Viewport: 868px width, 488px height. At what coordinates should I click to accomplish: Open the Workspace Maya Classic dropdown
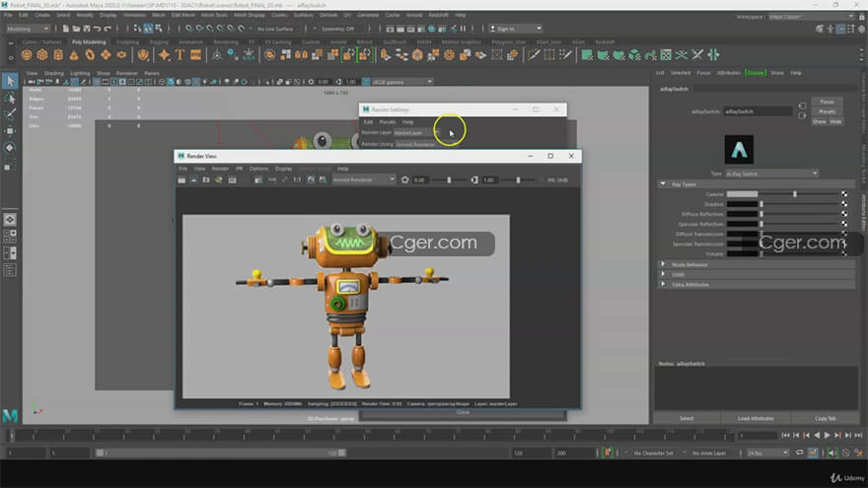[812, 17]
